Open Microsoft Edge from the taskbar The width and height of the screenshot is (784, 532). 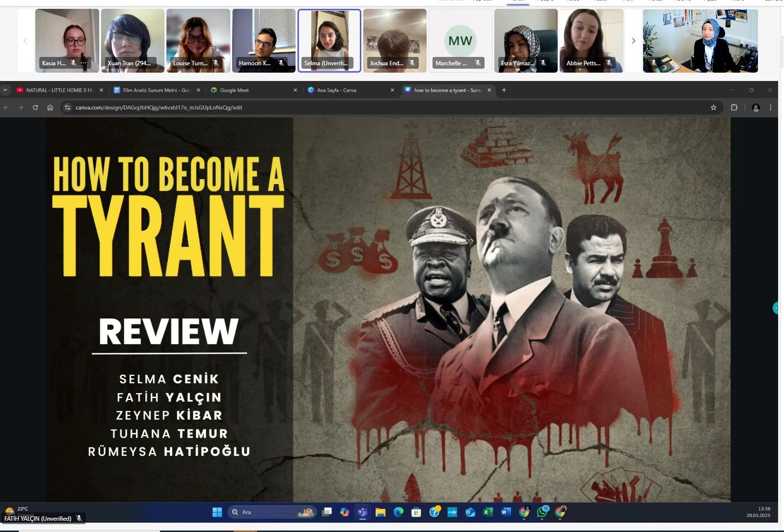pyautogui.click(x=399, y=512)
